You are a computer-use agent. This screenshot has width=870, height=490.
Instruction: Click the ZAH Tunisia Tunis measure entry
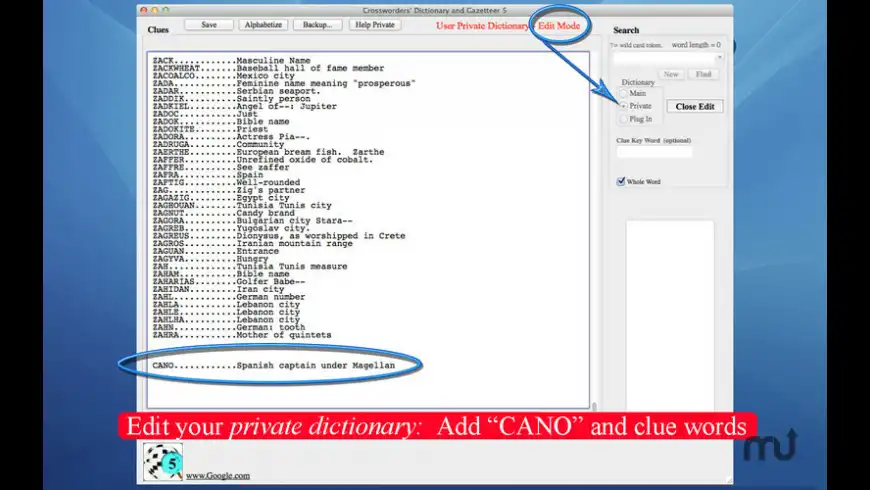point(250,266)
